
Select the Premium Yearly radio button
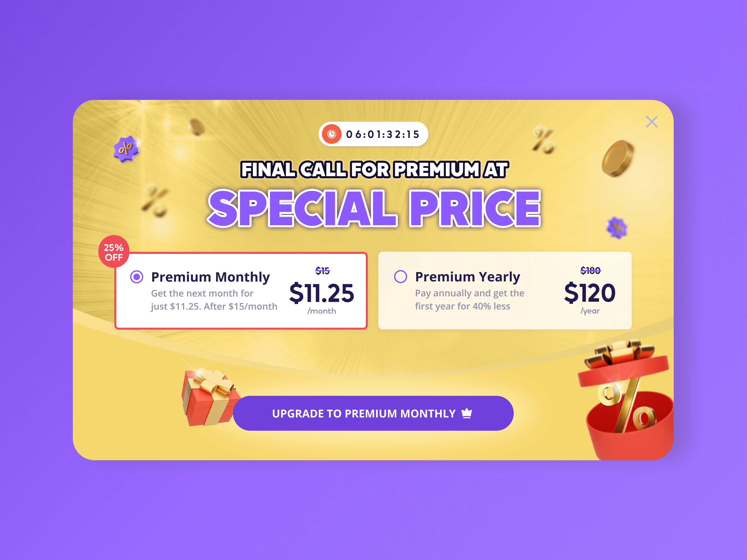[x=401, y=277]
